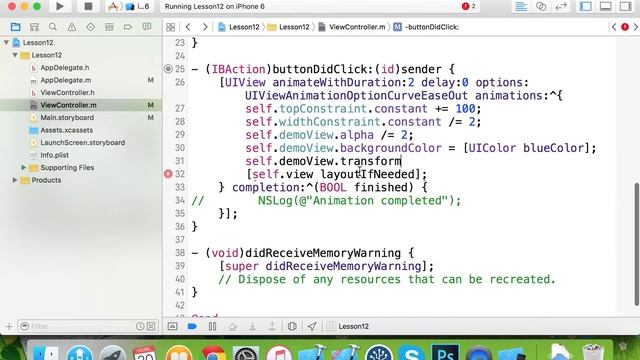Viewport: 640px width, 360px height.
Task: Add new file with plus button
Action: click(x=9, y=326)
